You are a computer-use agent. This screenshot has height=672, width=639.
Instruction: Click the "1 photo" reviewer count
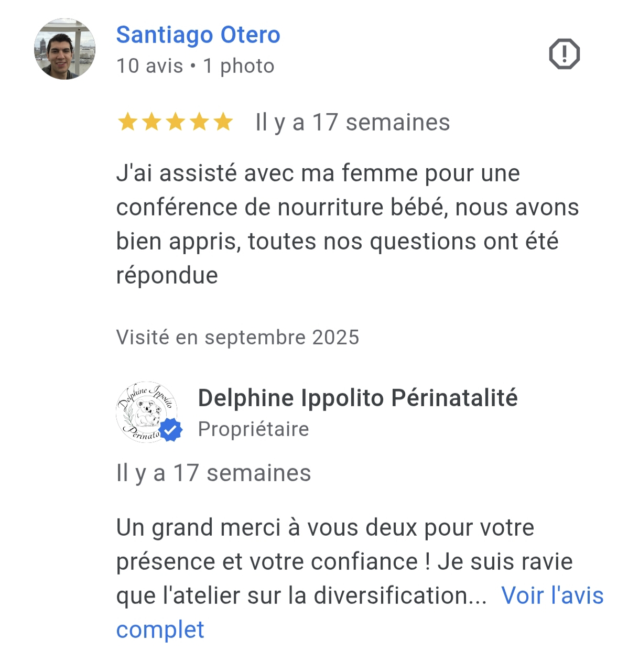point(239,67)
